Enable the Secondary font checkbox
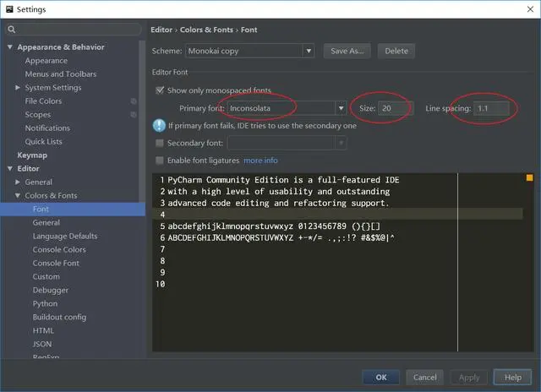The image size is (541, 392). point(160,143)
